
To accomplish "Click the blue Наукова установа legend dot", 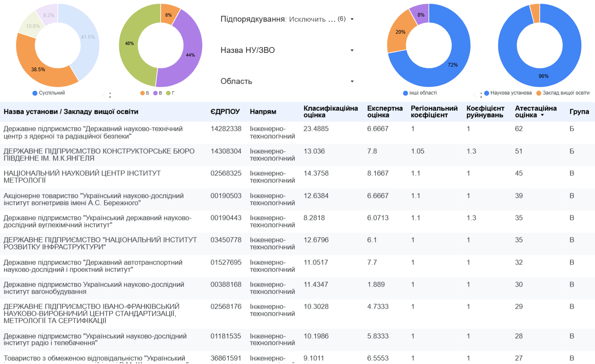I will [487, 93].
